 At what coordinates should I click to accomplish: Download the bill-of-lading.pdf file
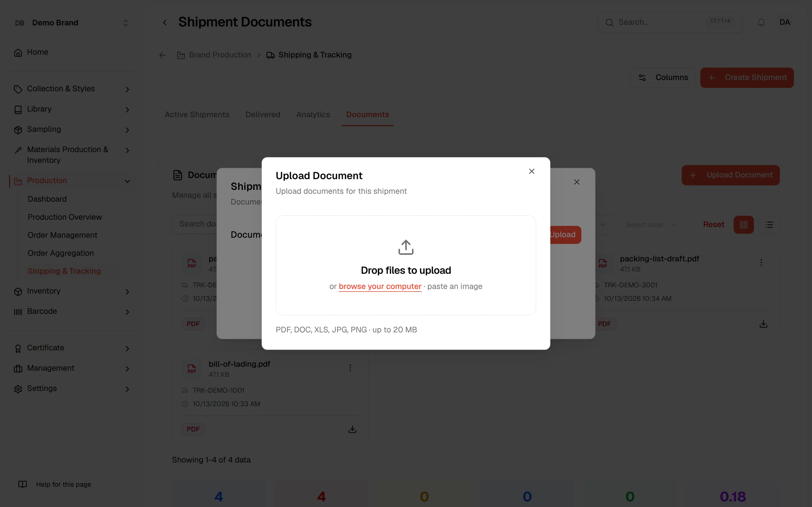click(352, 429)
